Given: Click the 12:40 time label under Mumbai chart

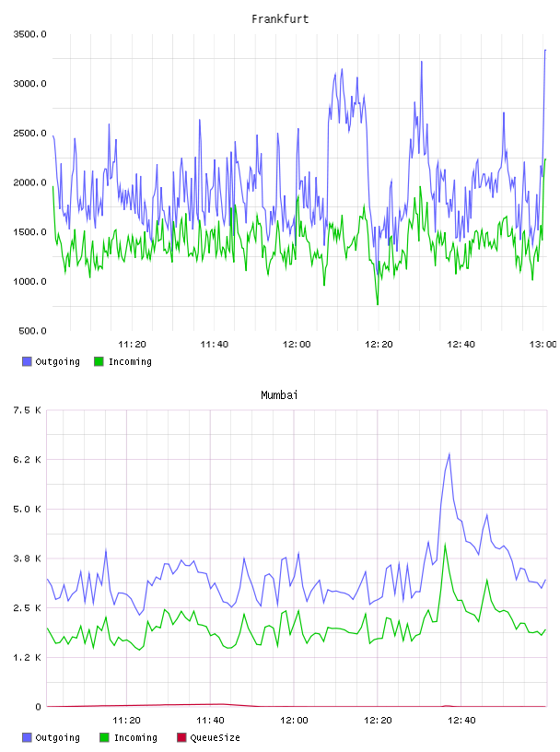Looking at the screenshot, I should [461, 720].
